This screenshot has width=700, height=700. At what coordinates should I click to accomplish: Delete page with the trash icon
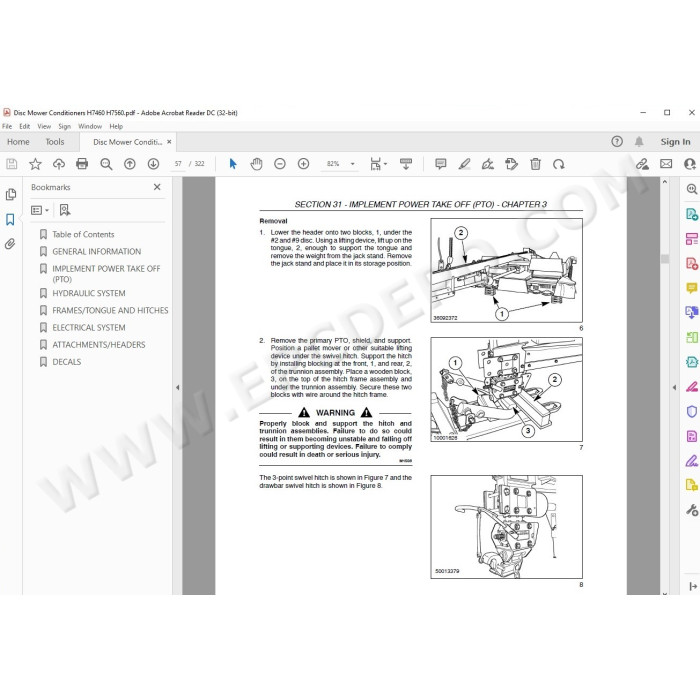[535, 164]
